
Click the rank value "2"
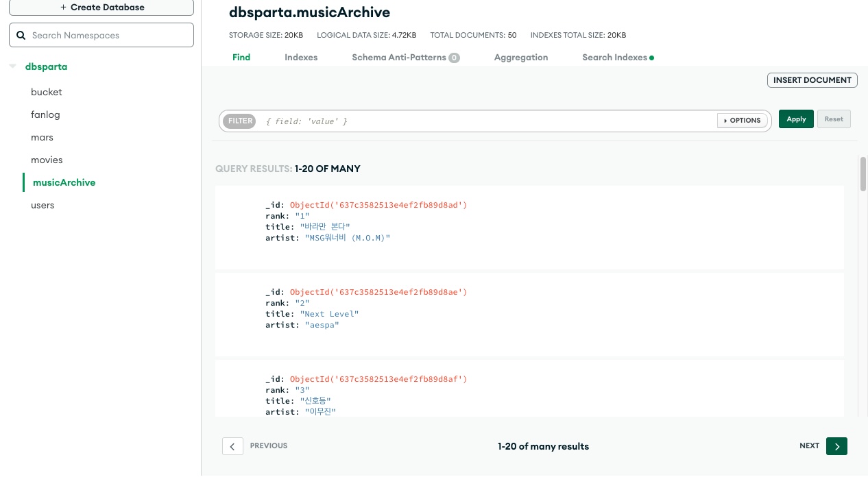[302, 303]
